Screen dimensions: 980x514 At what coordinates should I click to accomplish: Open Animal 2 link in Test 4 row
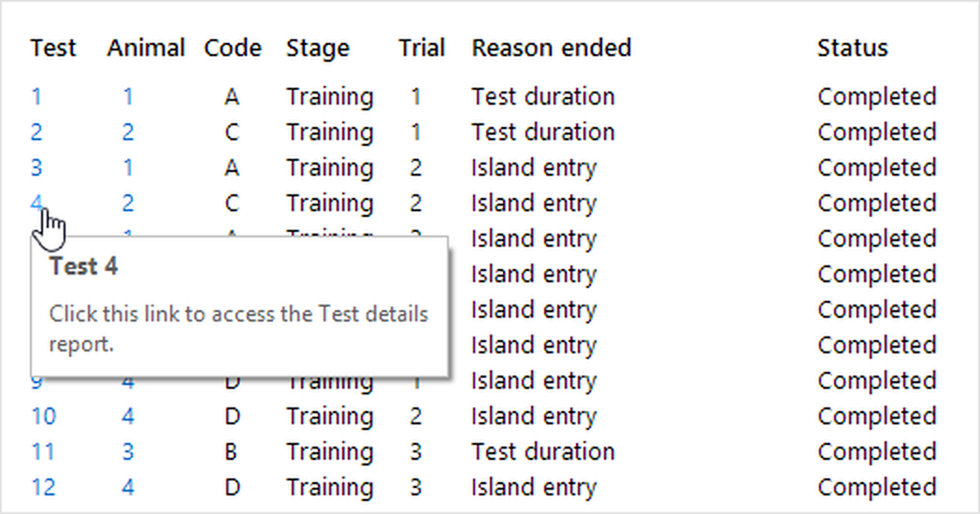tap(127, 204)
